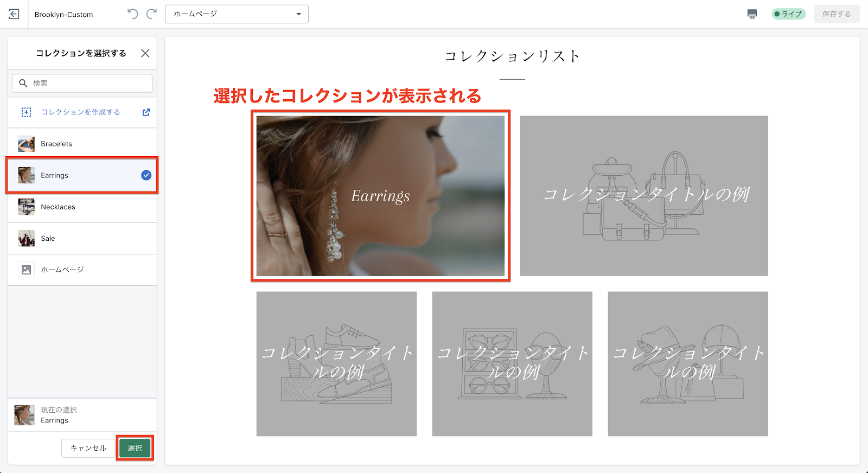This screenshot has height=473, width=868.
Task: Click the Earrings collection preview image
Action: click(380, 196)
